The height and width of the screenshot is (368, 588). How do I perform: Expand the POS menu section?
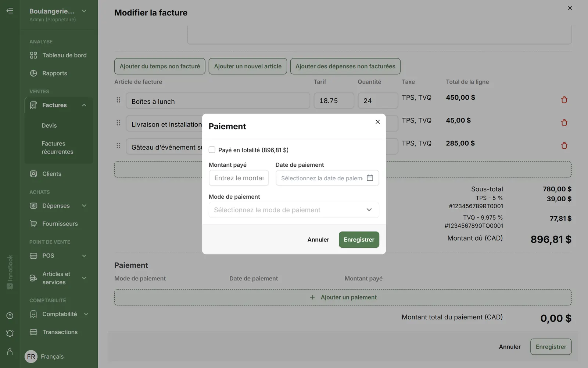(x=84, y=256)
